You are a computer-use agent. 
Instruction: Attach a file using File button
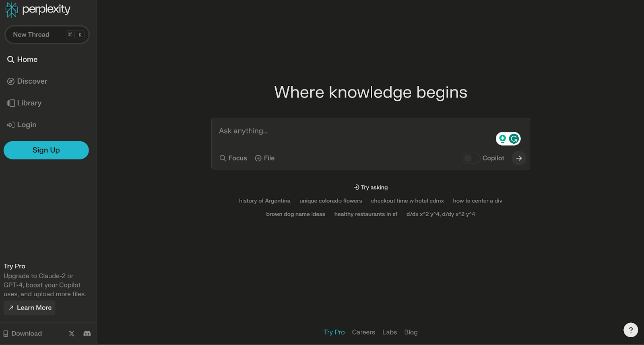(x=265, y=158)
